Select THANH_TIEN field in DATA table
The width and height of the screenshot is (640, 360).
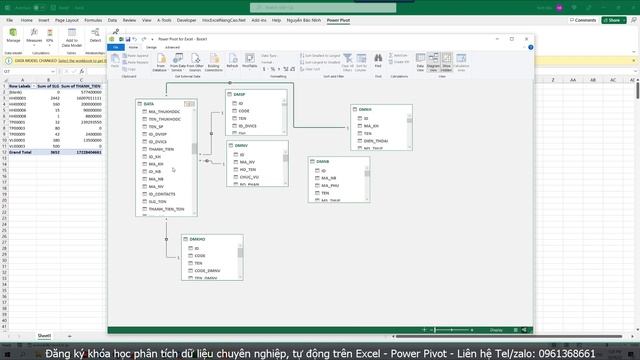161,149
